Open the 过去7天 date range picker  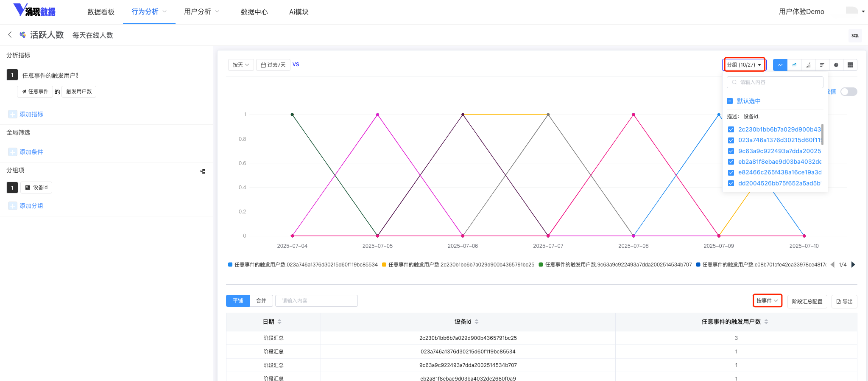273,65
